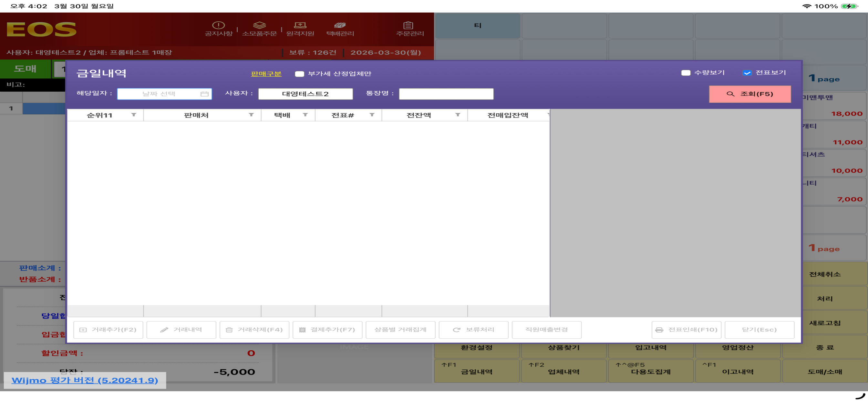Image resolution: width=868 pixels, height=401 pixels.
Task: Click 처리 in the main window
Action: [x=825, y=299]
